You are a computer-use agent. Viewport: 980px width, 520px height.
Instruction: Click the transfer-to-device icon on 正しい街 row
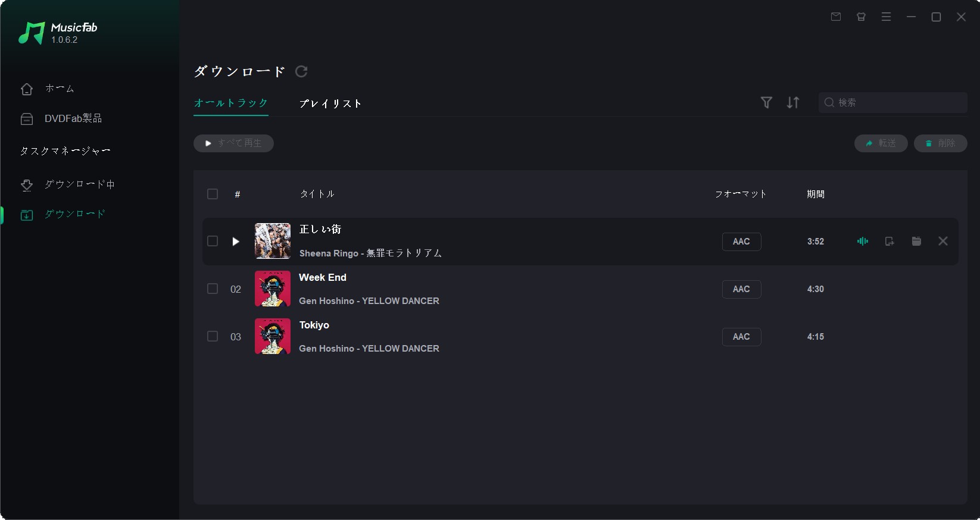click(x=890, y=241)
